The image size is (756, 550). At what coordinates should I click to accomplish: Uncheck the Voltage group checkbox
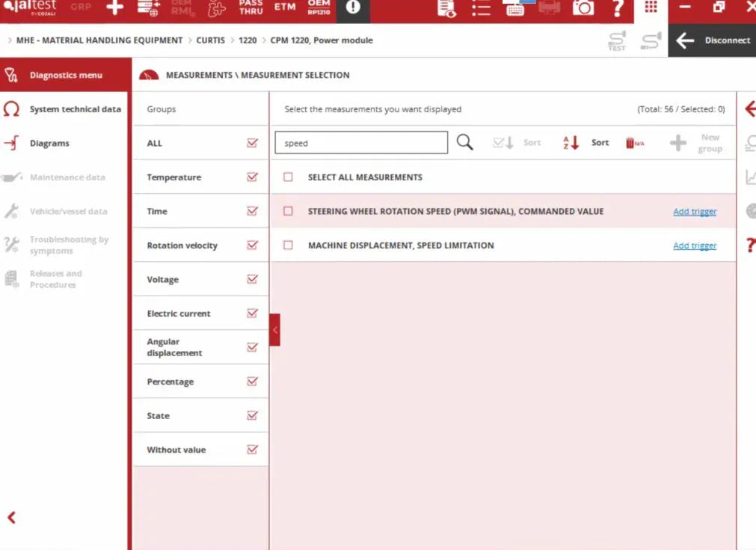tap(252, 279)
